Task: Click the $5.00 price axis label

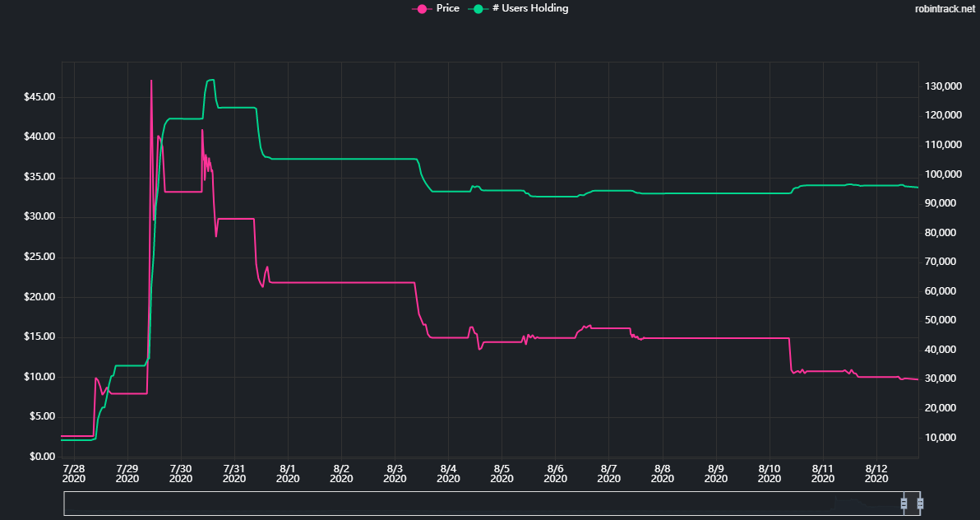Action: pyautogui.click(x=42, y=417)
